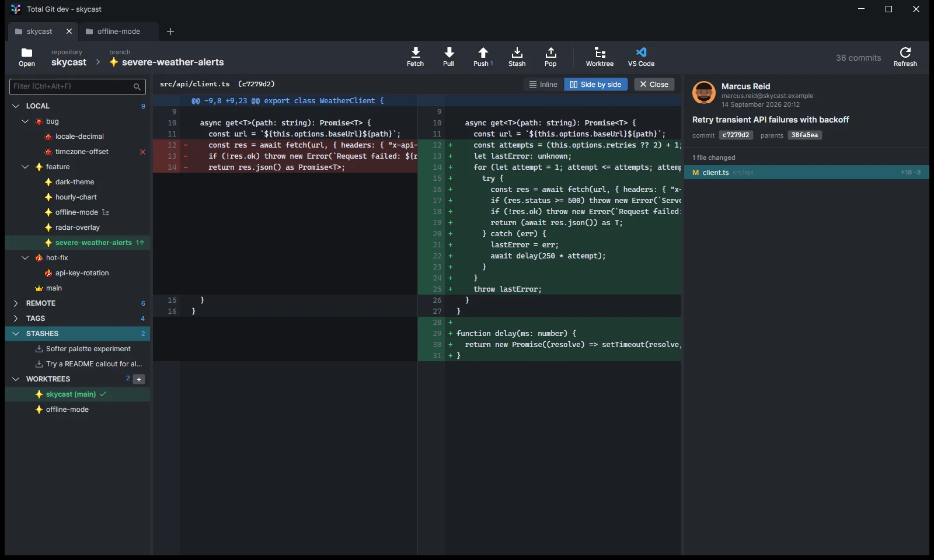Click the 36 commits label

[858, 58]
